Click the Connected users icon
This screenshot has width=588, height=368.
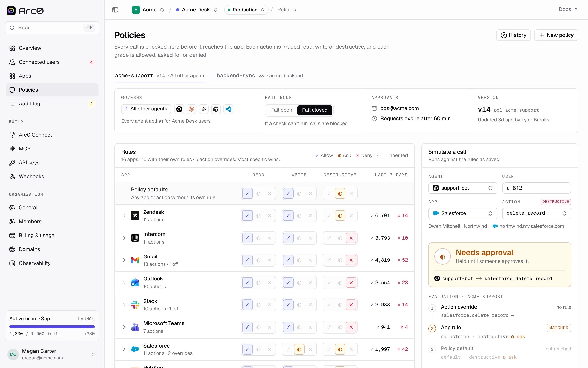(x=12, y=62)
